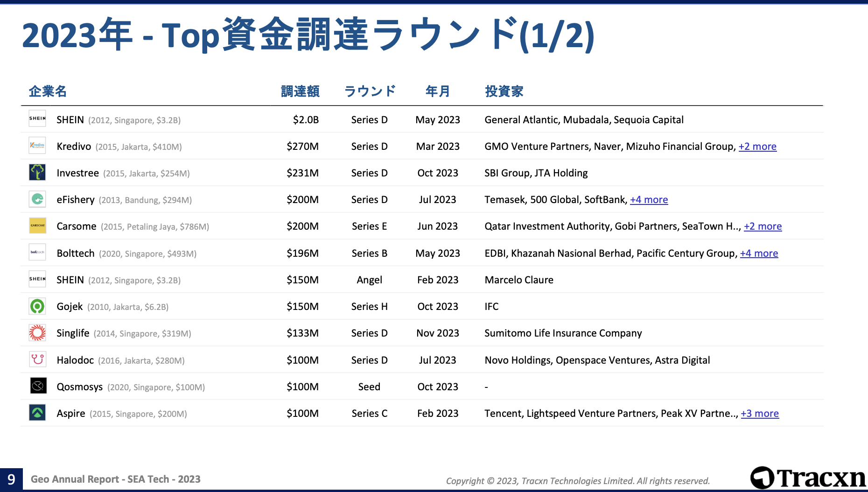Click the Series C round cell
Viewport: 868px width, 492px height.
pos(369,414)
